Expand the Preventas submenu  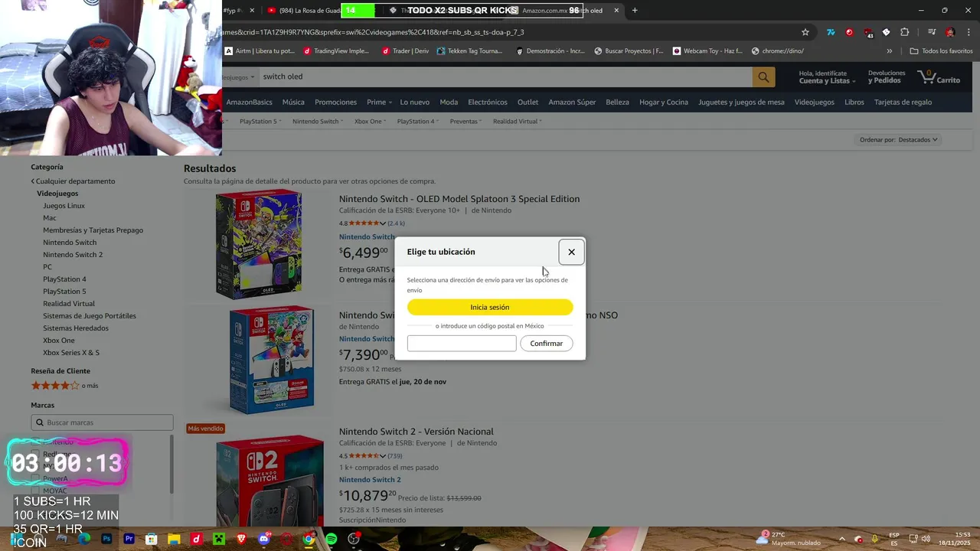tap(465, 121)
